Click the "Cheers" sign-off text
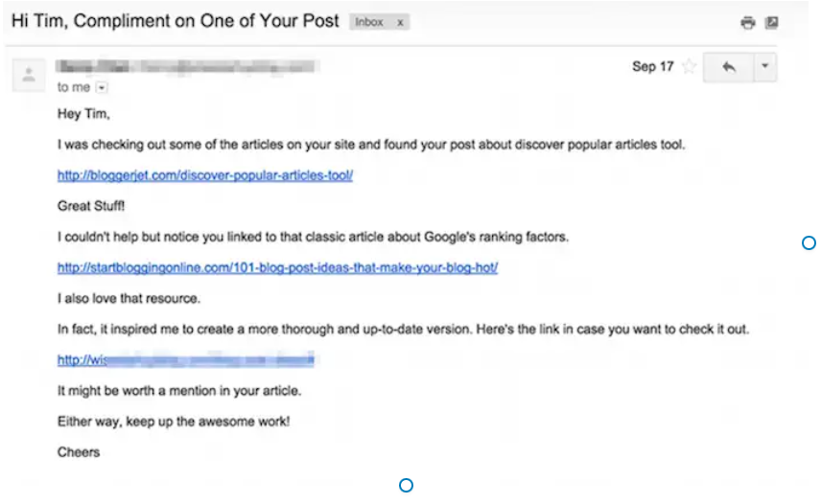 click(79, 451)
